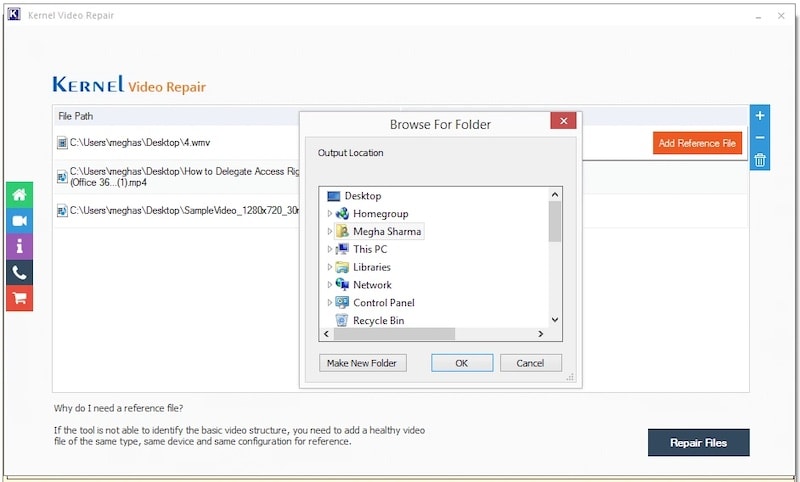Close the Browse For Folder dialog
Screen dimensions: 800x482
point(563,121)
